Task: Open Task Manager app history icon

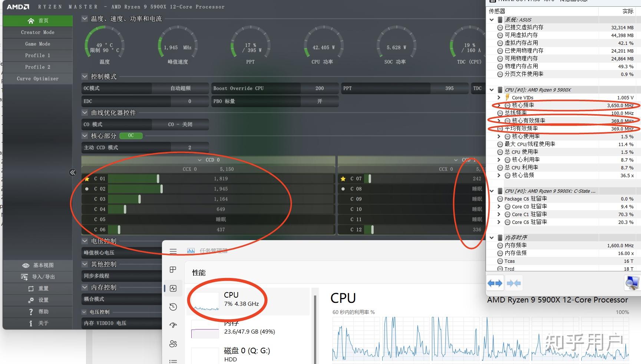Action: click(173, 307)
